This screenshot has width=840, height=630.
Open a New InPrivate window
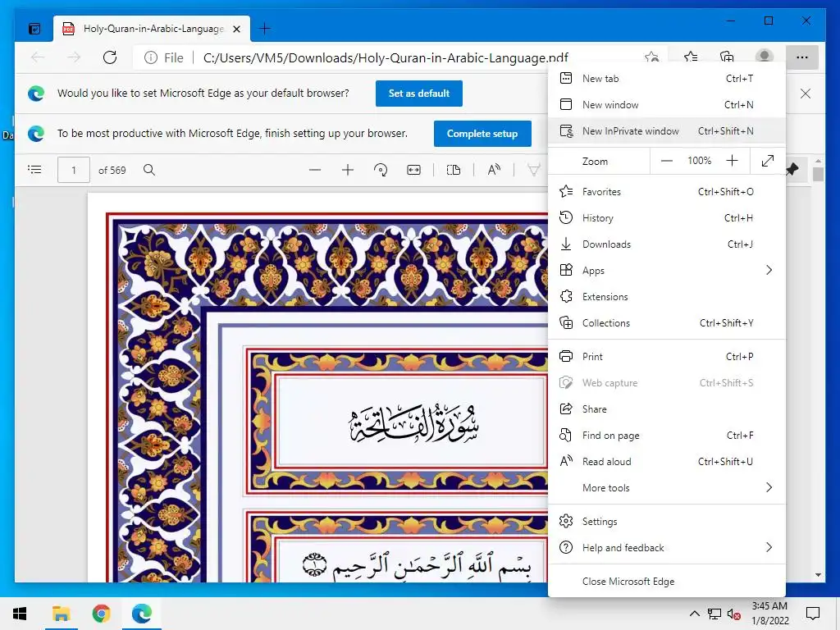point(666,130)
